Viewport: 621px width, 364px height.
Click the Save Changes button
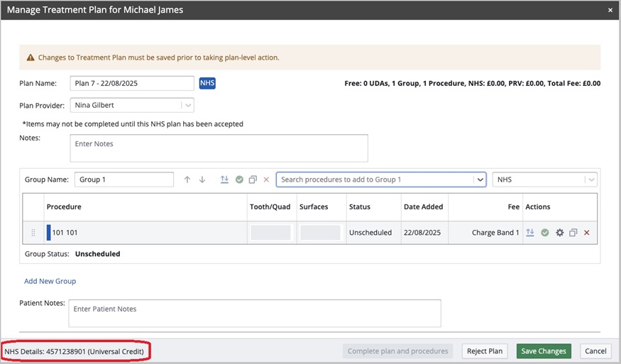click(x=543, y=351)
